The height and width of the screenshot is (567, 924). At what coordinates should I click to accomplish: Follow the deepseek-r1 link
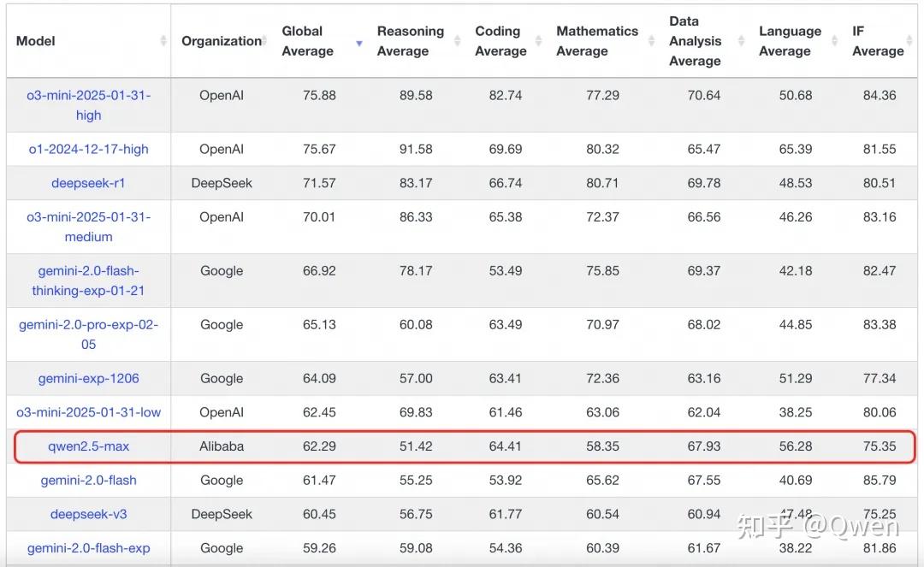(88, 183)
